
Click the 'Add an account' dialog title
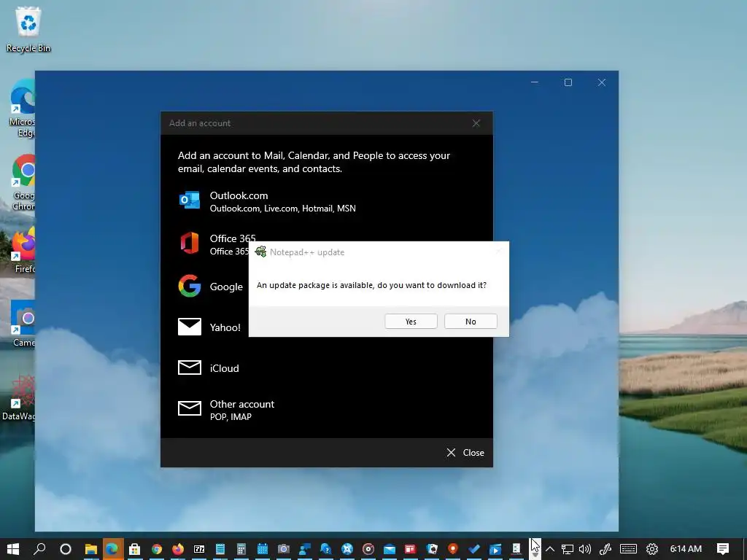[200, 123]
